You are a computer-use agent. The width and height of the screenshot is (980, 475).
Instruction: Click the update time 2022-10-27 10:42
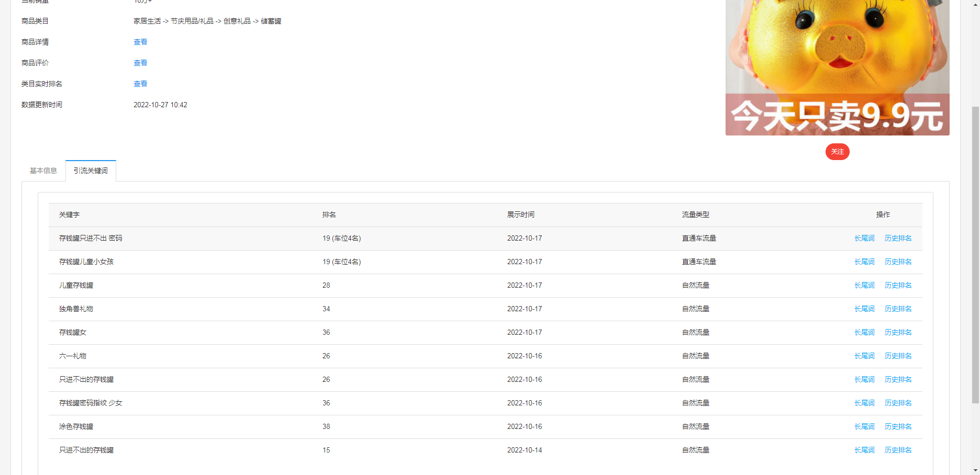click(x=160, y=105)
